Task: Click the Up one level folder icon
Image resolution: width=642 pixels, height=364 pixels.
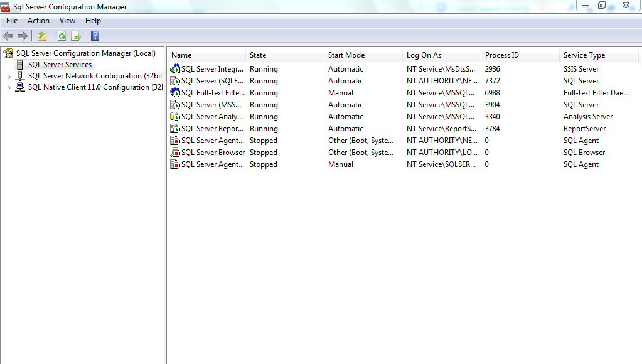Action: (x=42, y=36)
